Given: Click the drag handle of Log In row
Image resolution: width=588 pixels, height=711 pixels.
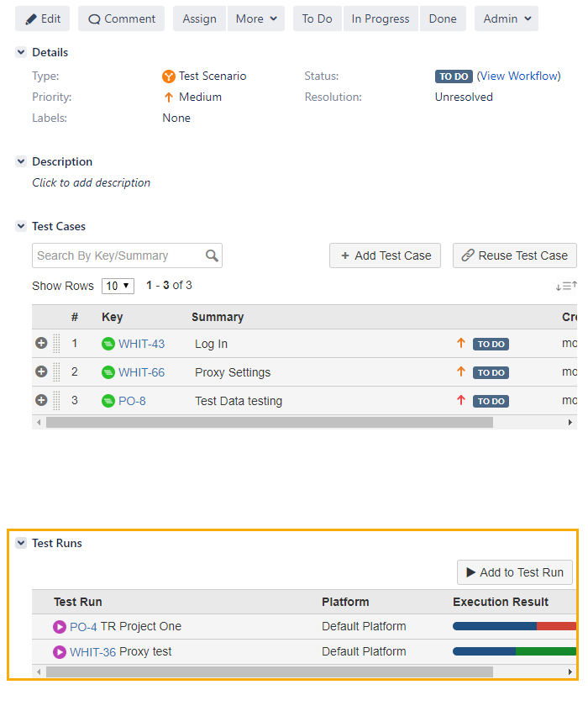Looking at the screenshot, I should tap(56, 343).
